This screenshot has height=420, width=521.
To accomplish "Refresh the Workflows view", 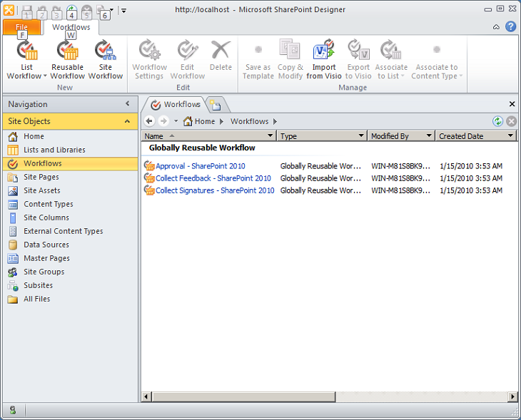I will point(497,121).
